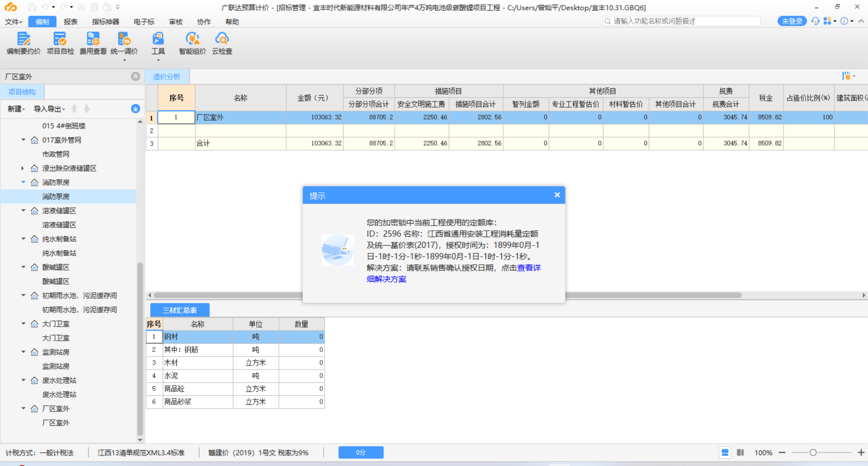Viewport: 868px width, 466px height.
Task: Click the house icon beside 017室外管网
Action: [x=34, y=140]
